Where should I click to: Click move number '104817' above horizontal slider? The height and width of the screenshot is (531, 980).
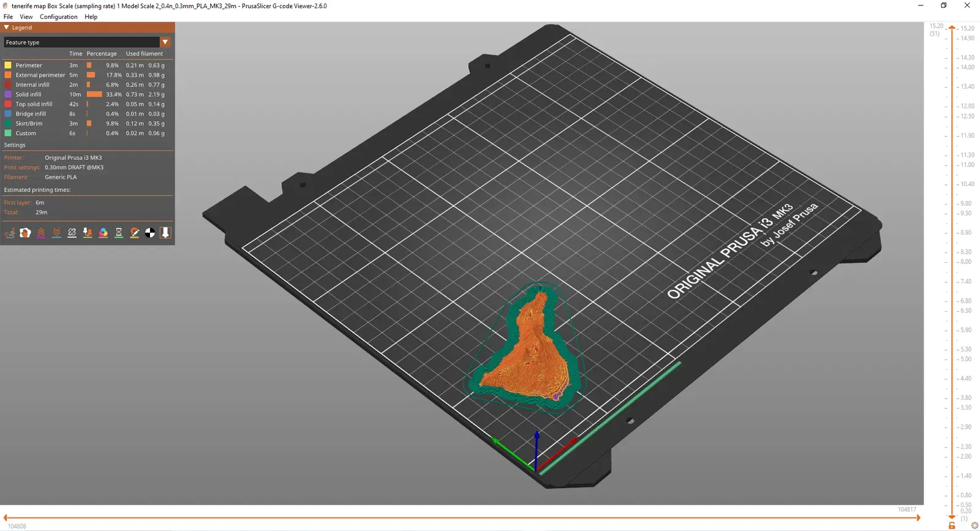(x=907, y=510)
